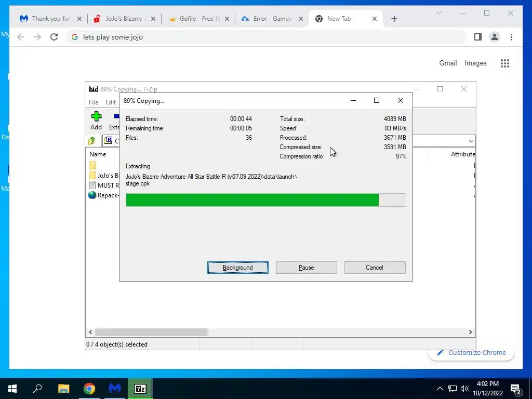This screenshot has height=399, width=532.
Task: Open Windows taskbar search
Action: coord(37,389)
